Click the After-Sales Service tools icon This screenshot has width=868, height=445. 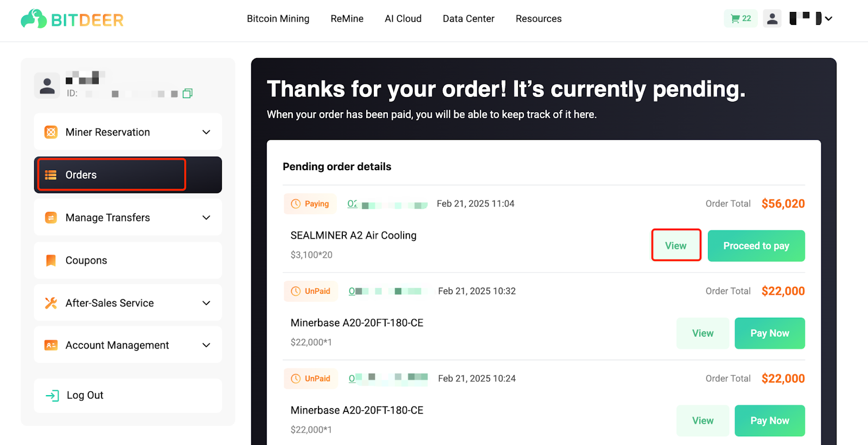tap(51, 303)
